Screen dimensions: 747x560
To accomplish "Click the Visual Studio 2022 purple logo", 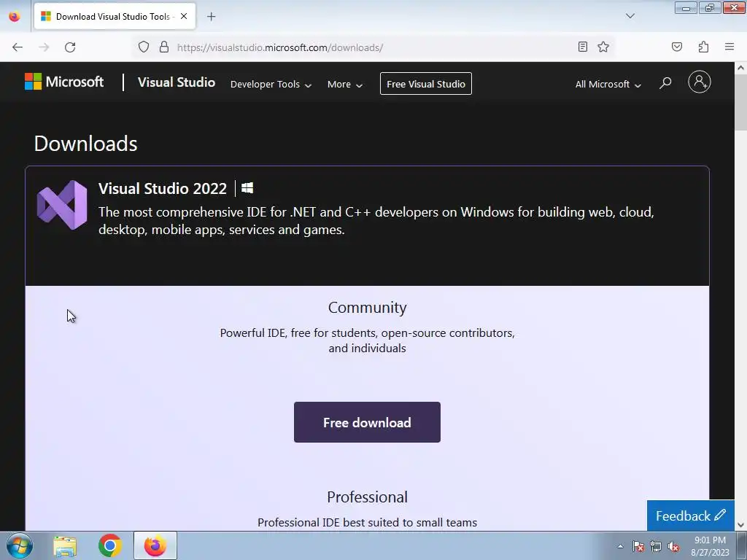I will pos(62,205).
